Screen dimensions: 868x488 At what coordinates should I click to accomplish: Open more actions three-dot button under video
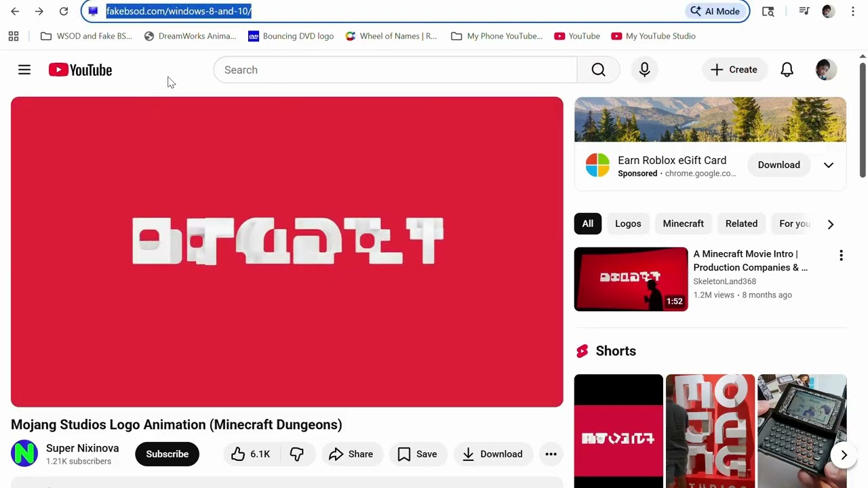point(551,454)
